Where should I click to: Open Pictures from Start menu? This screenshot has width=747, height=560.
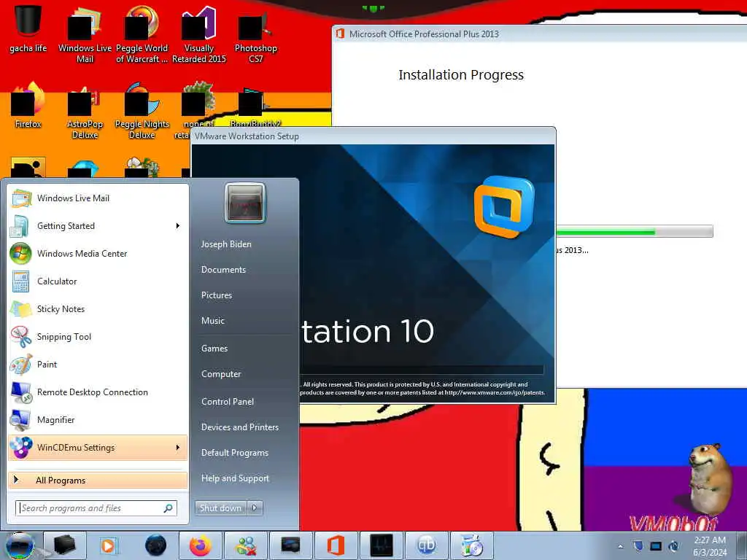coord(217,295)
